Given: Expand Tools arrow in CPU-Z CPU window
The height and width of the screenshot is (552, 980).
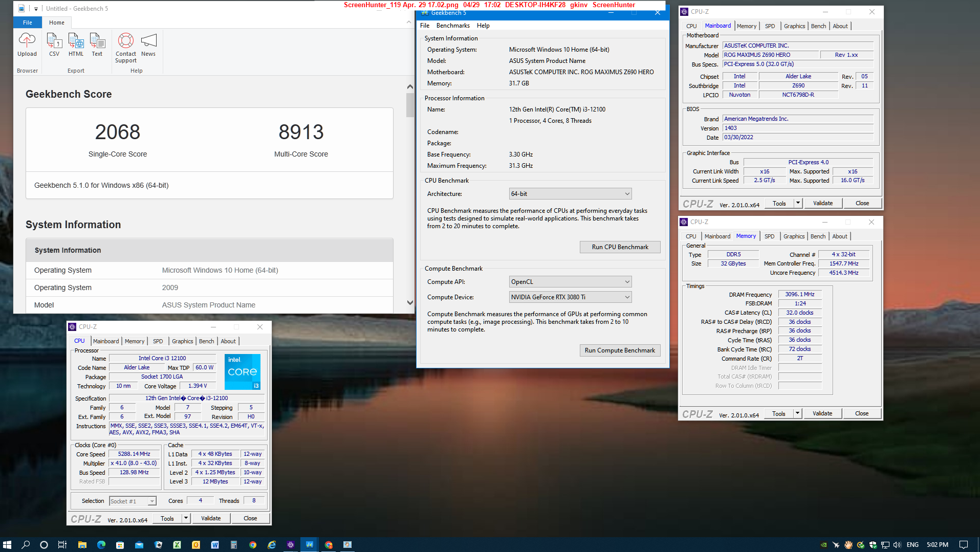Looking at the screenshot, I should (186, 518).
